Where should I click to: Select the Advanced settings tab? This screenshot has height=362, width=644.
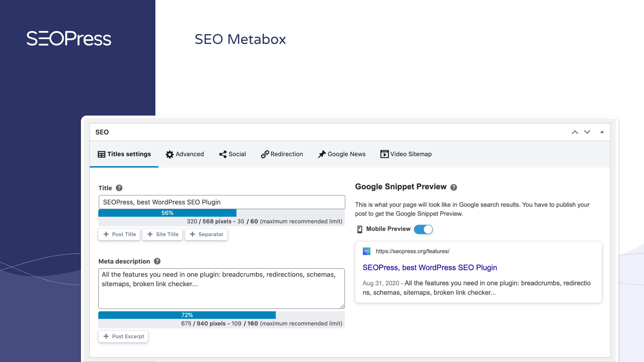(x=185, y=154)
